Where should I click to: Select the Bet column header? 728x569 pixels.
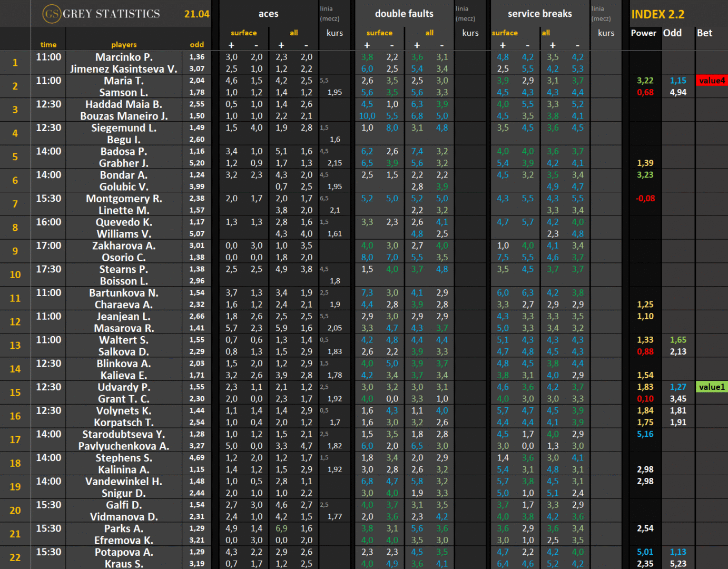click(704, 33)
